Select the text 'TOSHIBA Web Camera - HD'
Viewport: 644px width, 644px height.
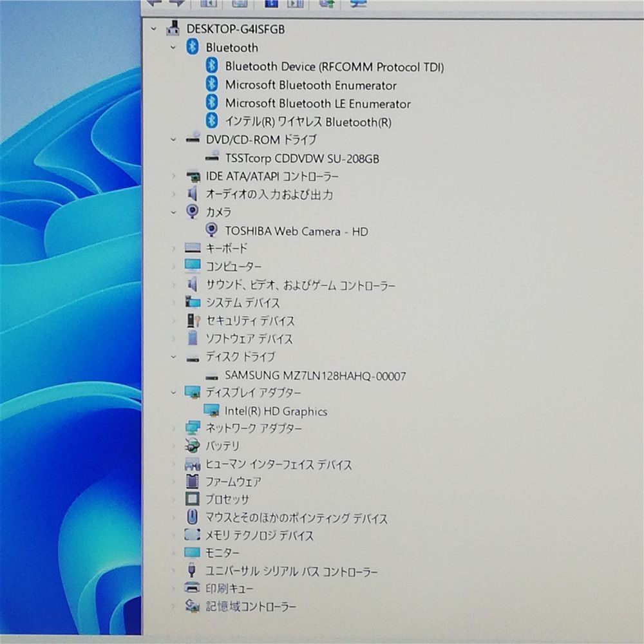click(x=296, y=231)
